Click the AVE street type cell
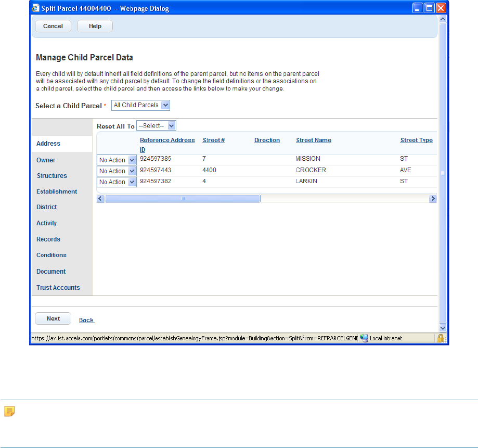Viewport: 478px width, 448px height. 405,170
